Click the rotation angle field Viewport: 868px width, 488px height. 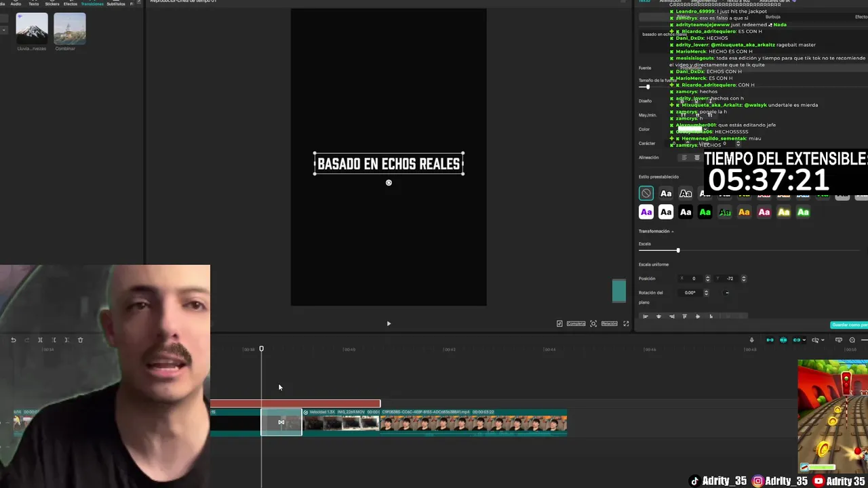[692, 293]
